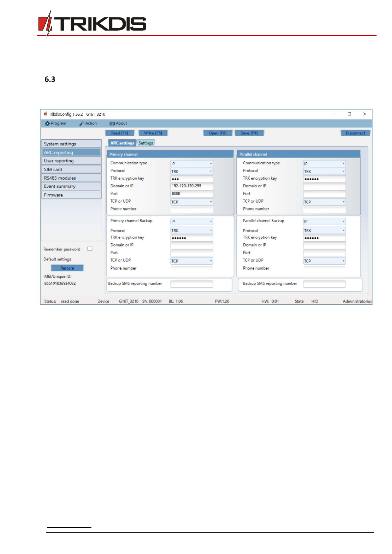Select RS485 modules in the sidebar
Viewport: 392px width, 554px height.
click(x=71, y=178)
